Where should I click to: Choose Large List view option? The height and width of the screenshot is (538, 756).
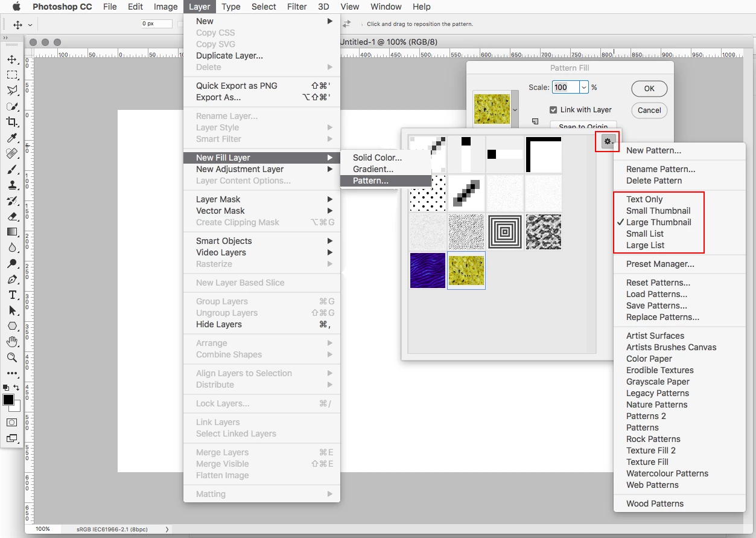(646, 245)
